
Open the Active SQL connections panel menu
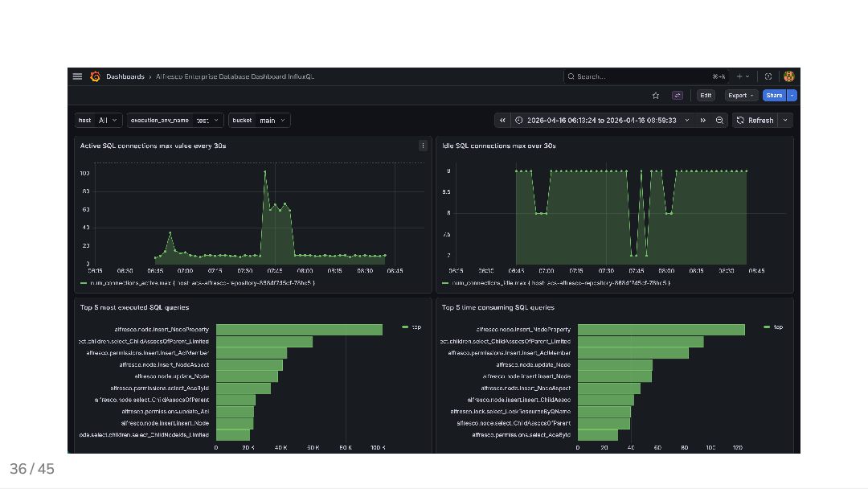[423, 146]
